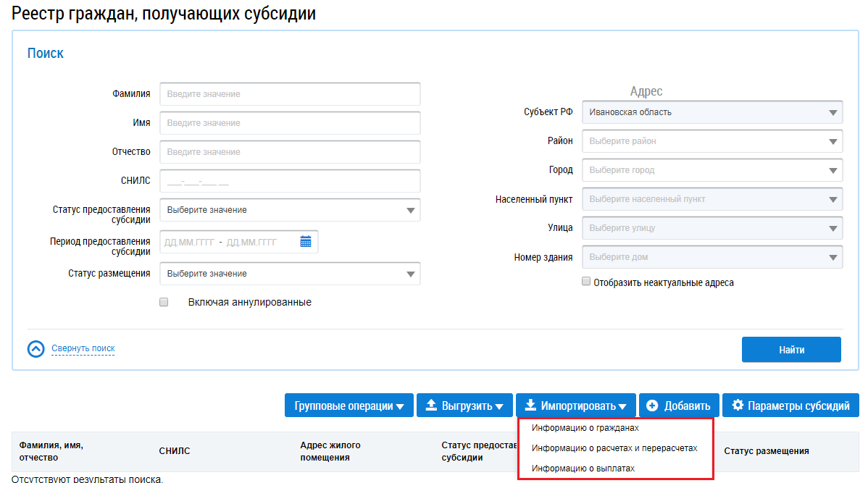Click the gear icon in Параметры субсидий
This screenshot has width=868, height=483.
[738, 406]
